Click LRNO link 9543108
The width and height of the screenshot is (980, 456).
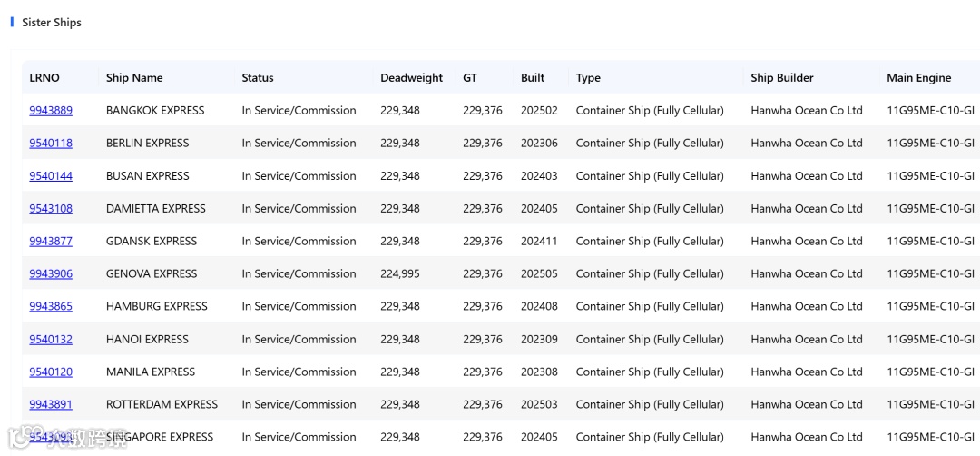51,208
